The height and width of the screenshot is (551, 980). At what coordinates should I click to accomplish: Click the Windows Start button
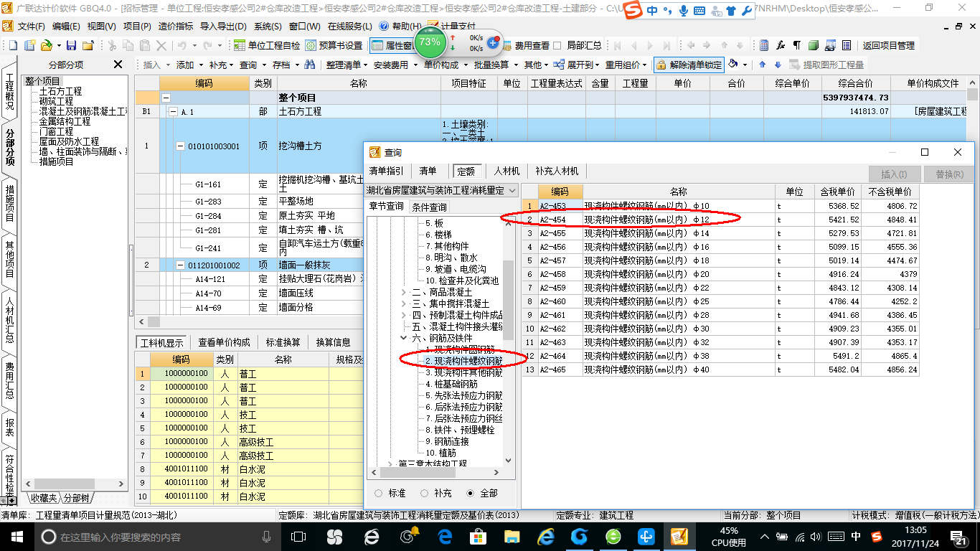click(16, 536)
